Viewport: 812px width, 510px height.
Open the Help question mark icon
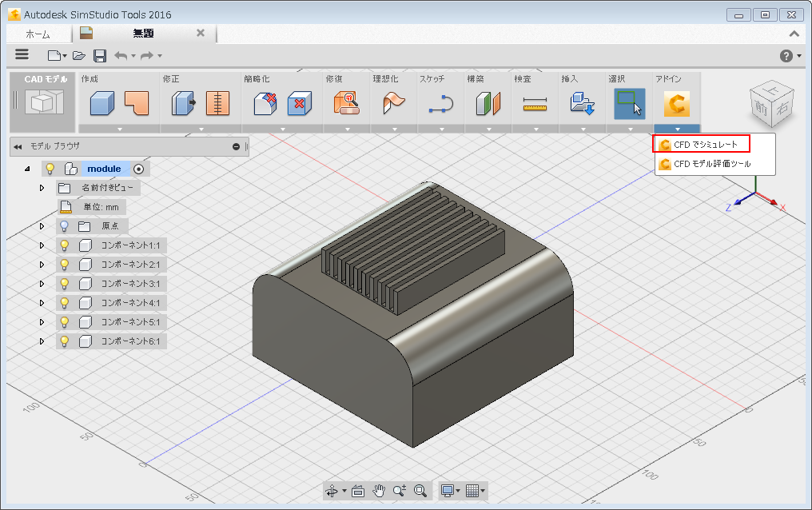coord(786,56)
